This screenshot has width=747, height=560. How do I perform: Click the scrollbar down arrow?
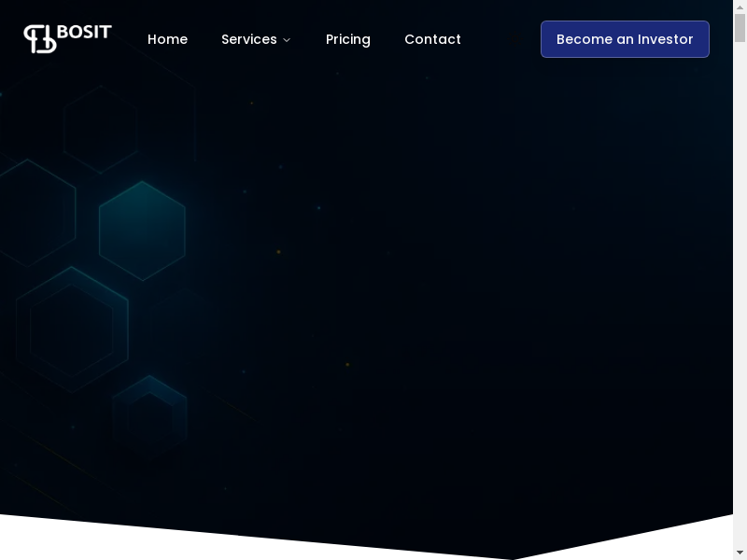740,553
